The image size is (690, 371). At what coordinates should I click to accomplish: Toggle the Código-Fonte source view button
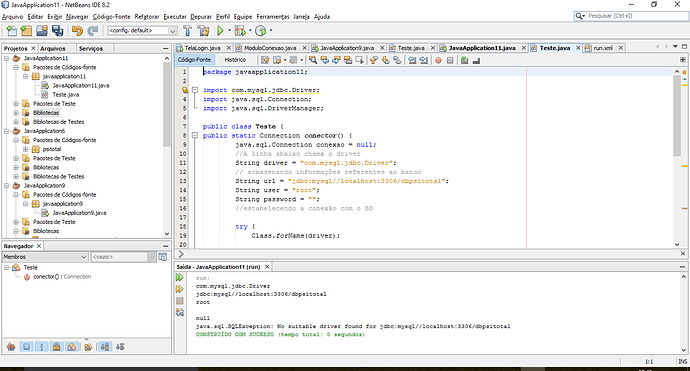tap(194, 60)
